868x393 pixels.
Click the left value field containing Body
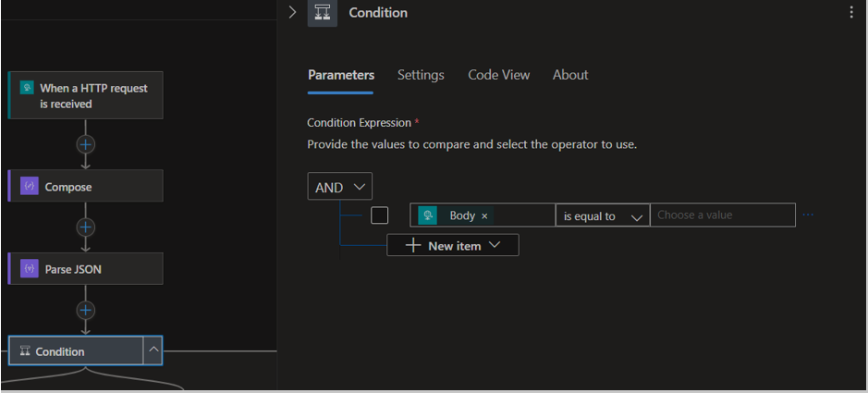(x=483, y=215)
